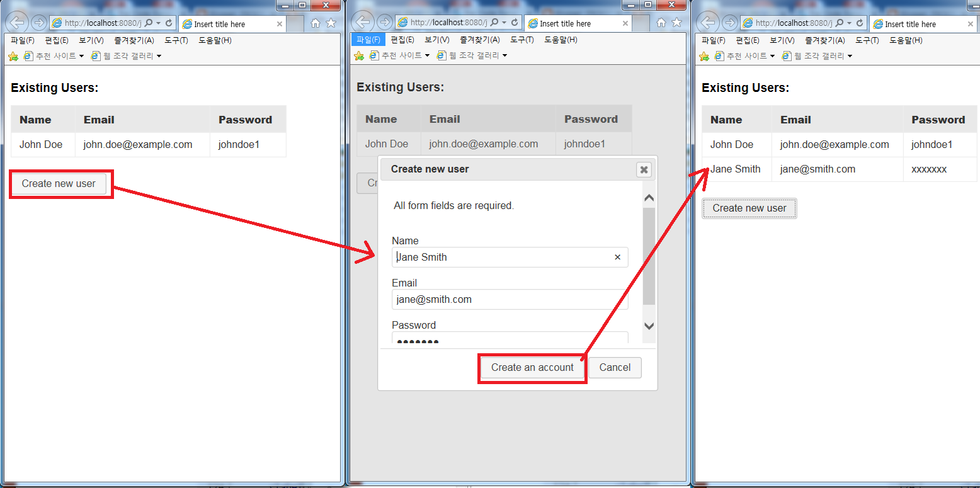Screen dimensions: 980x488
Task: Clear the Name field using the × icon
Action: [x=617, y=257]
